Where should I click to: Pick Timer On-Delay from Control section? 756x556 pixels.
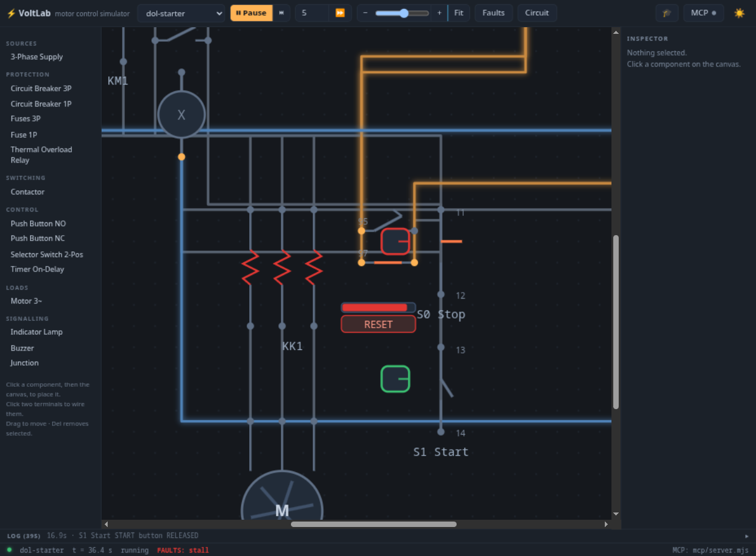coord(37,269)
